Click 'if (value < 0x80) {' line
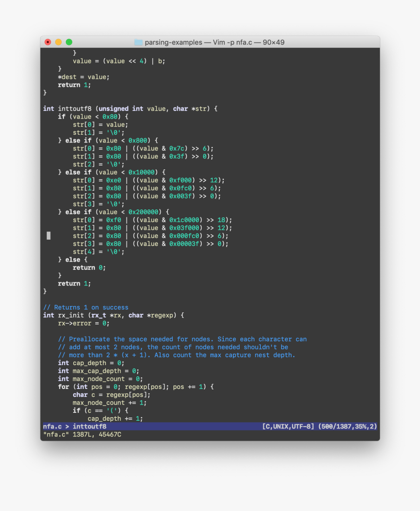 (93, 117)
